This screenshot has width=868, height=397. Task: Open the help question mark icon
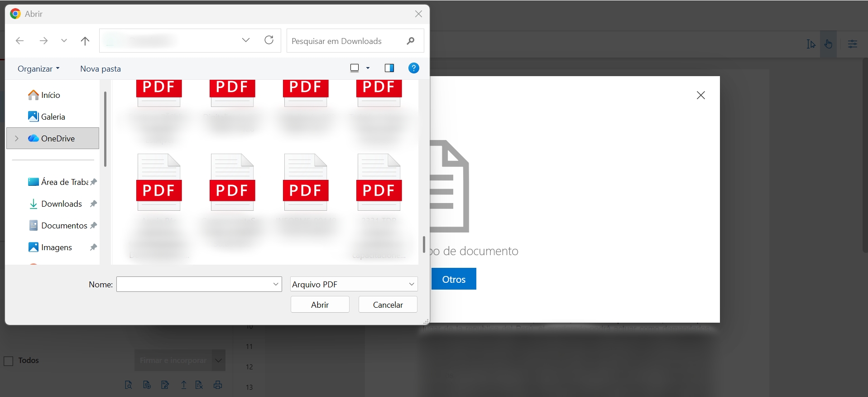point(413,68)
